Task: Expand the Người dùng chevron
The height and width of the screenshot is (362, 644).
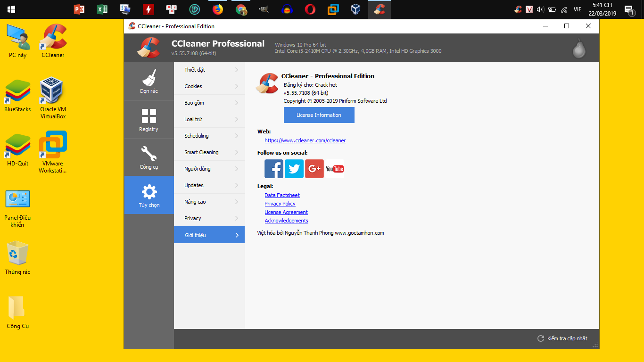Action: coord(237,169)
